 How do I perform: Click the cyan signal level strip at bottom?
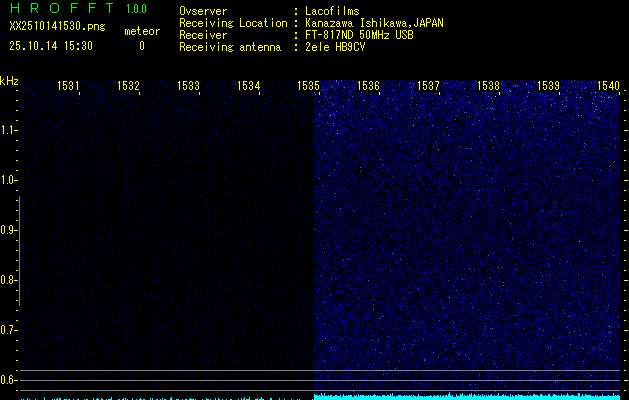pos(470,396)
